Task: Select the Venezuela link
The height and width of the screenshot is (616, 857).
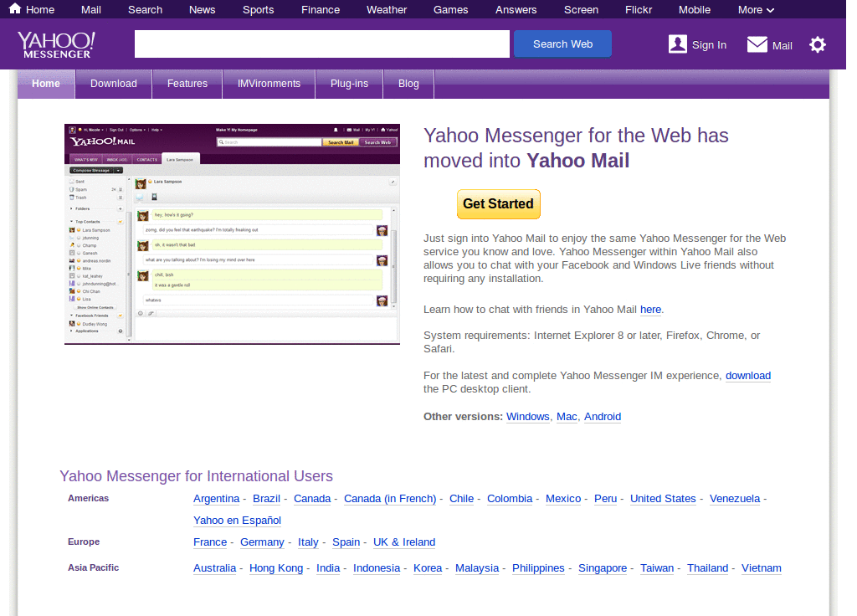Action: (735, 499)
